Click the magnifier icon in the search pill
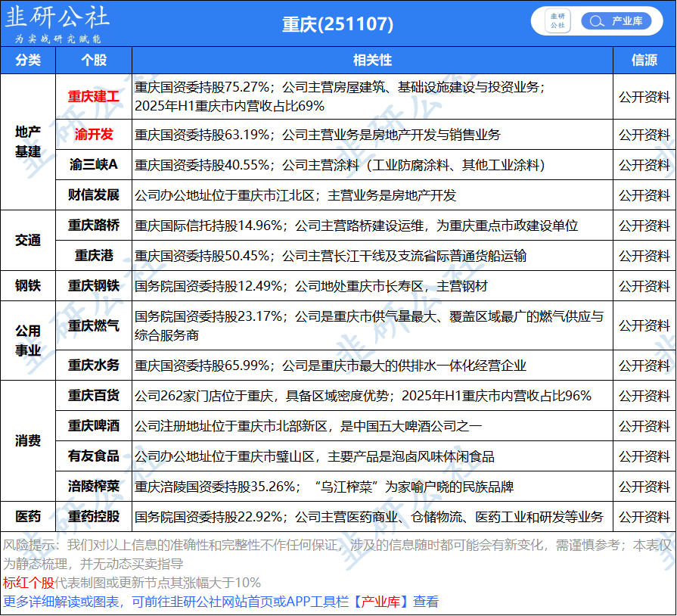Viewport: 677px width, 616px height. [x=598, y=21]
